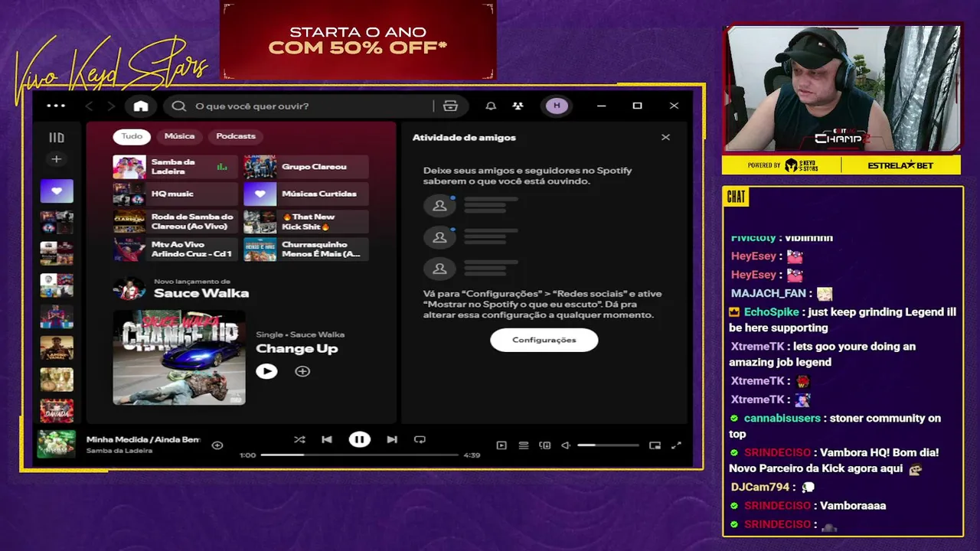
Task: Open the Sauce Walka artist avatar
Action: [x=129, y=289]
